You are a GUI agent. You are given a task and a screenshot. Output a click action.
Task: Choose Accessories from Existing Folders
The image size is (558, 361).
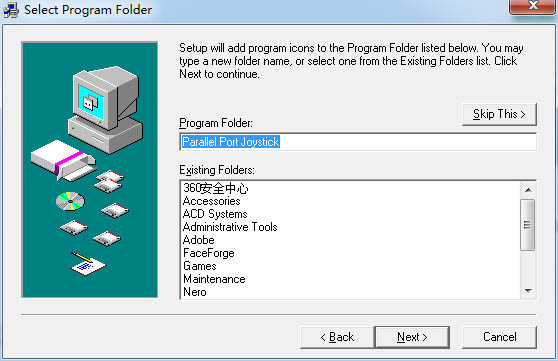coord(211,201)
